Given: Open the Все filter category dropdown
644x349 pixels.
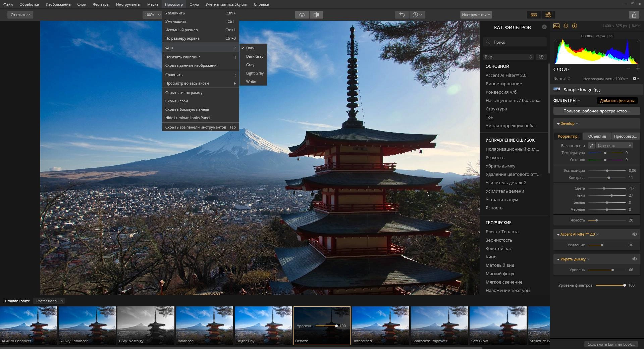Looking at the screenshot, I should pos(508,57).
